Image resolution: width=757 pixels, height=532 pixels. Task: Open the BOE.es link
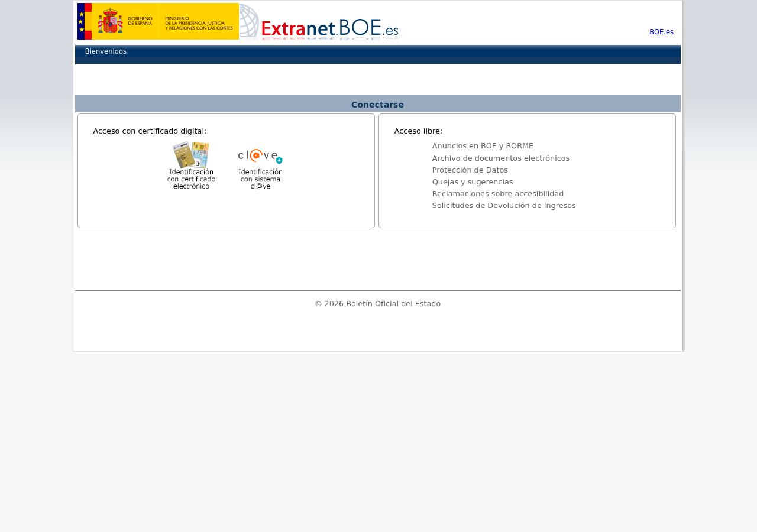(x=661, y=32)
